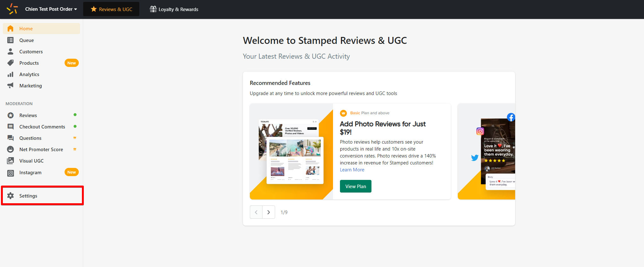Select the Reviews & UGC tab
Screen dimensions: 644x267
pos(111,9)
